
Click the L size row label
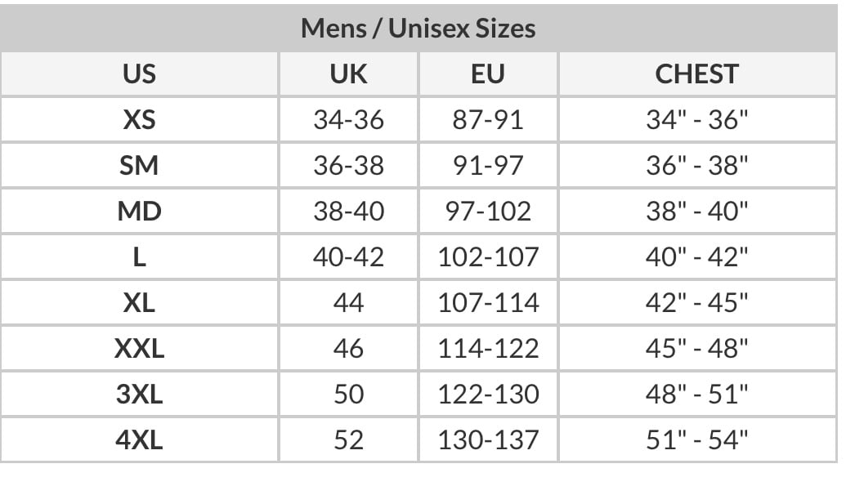(139, 257)
